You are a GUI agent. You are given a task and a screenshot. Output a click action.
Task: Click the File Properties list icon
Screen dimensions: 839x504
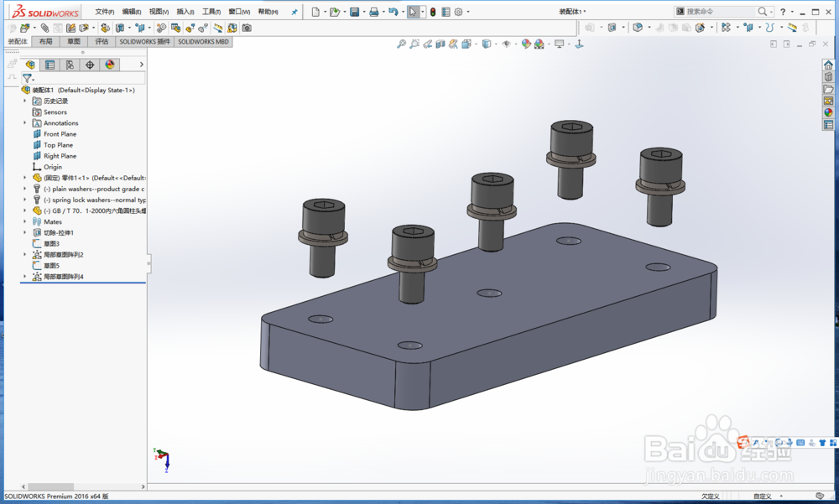(446, 12)
